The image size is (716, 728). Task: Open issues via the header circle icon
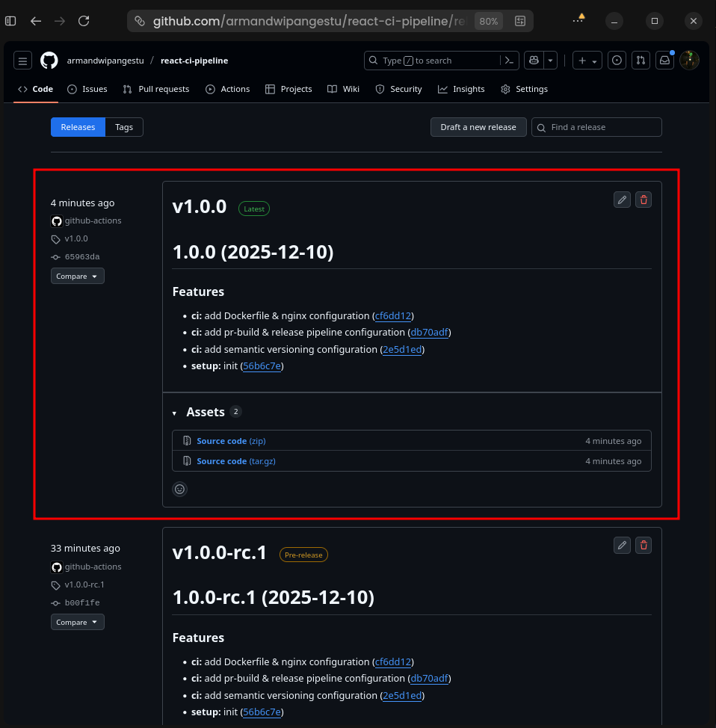tap(617, 60)
